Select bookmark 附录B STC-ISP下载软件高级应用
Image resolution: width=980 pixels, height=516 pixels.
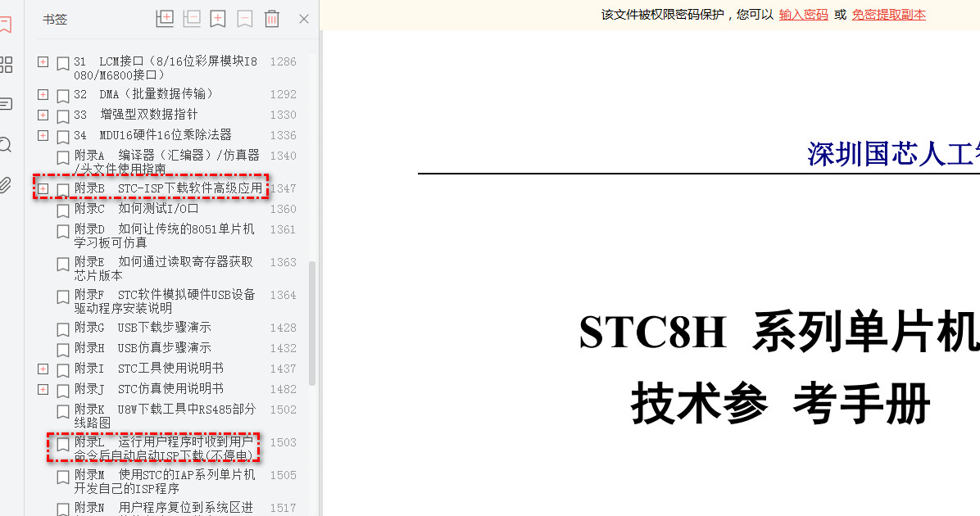tap(168, 188)
